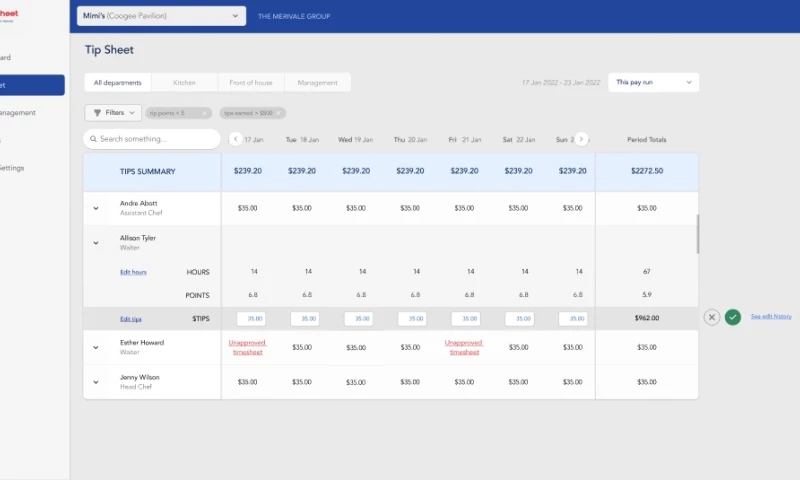Viewport: 800px width, 480px height.
Task: Go to previous week with left arrow
Action: coord(236,139)
